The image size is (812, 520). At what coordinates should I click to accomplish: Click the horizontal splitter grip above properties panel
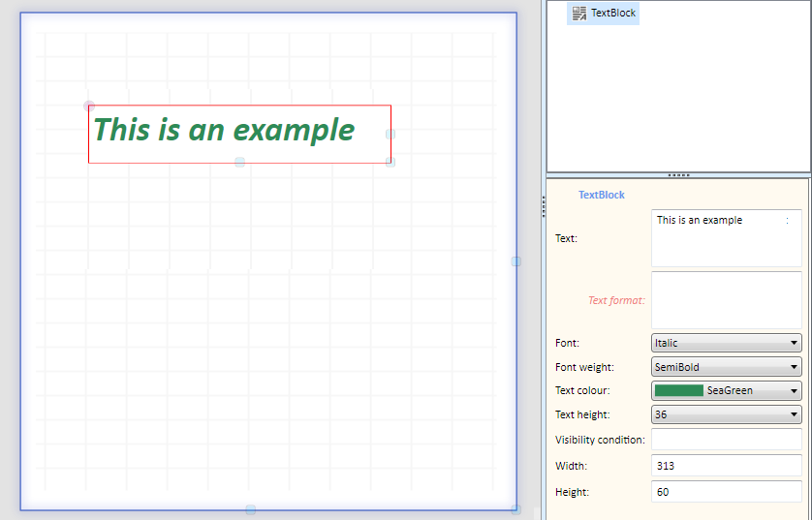(x=678, y=175)
